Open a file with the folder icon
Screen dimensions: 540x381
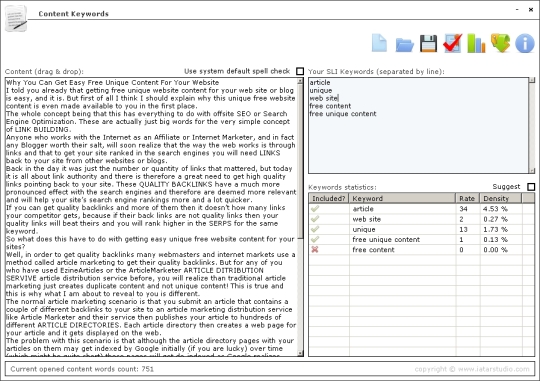[x=404, y=45]
